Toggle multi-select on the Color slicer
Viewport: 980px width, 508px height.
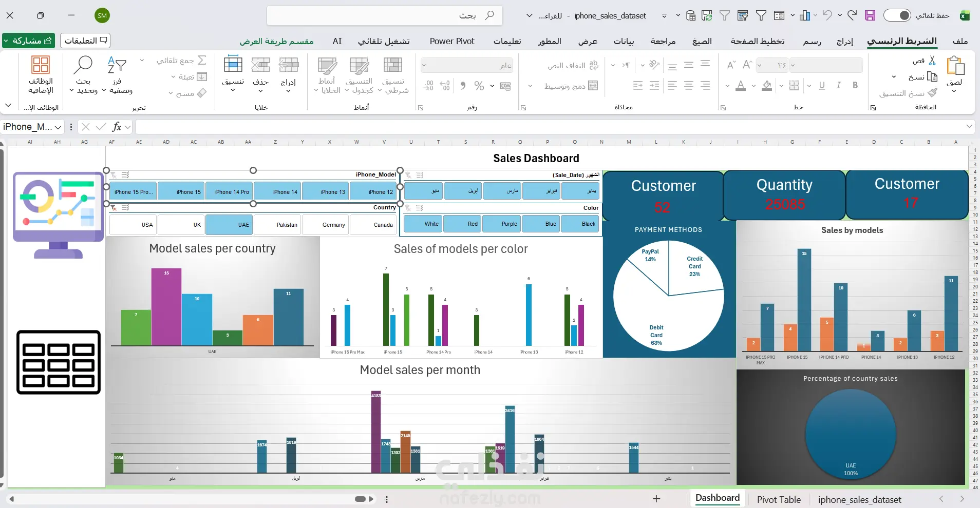pyautogui.click(x=420, y=208)
